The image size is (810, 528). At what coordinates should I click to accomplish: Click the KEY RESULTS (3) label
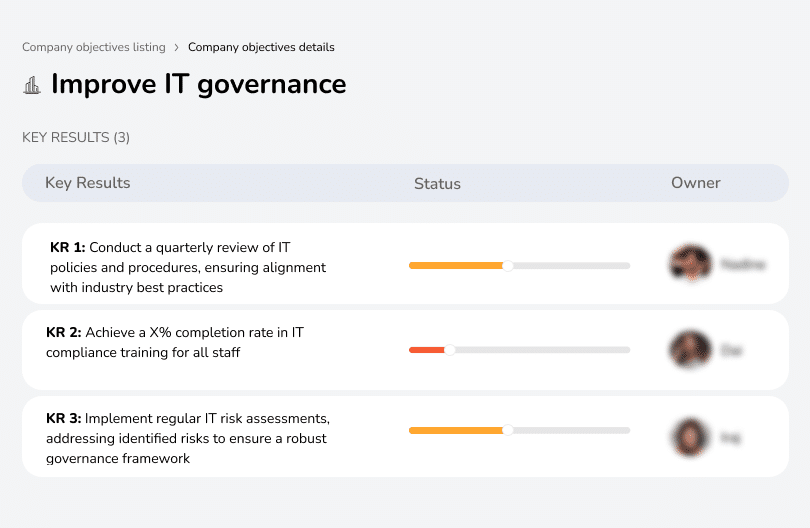click(x=76, y=137)
